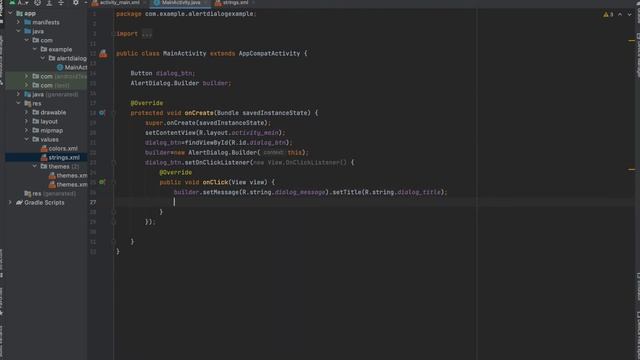Expand the manifests folder
640x360 pixels.
point(18,22)
